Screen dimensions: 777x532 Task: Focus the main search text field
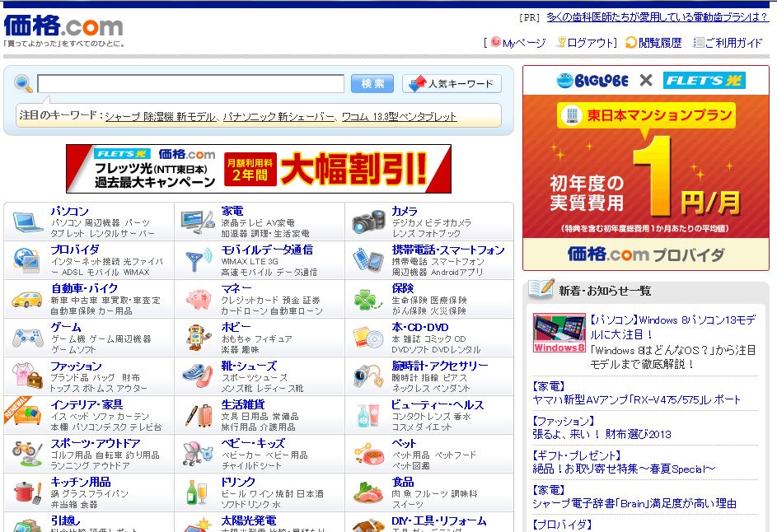click(191, 84)
